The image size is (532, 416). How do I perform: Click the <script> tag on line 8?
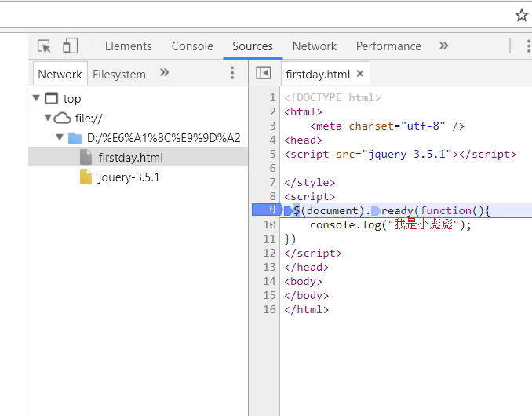click(310, 197)
